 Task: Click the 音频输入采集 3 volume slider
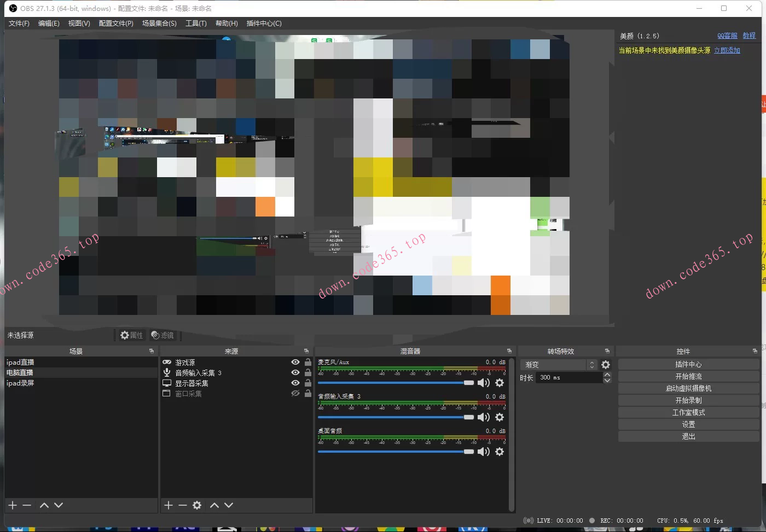click(x=396, y=417)
